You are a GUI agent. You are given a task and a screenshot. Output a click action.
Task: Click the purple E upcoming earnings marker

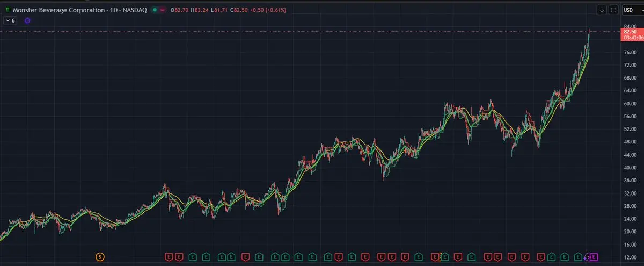click(x=594, y=257)
